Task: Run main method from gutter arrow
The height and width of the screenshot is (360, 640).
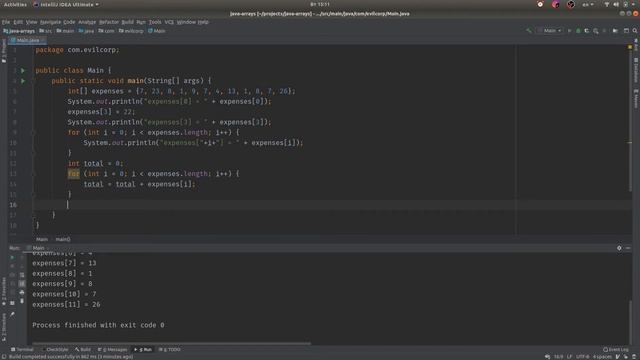Action: [x=23, y=81]
